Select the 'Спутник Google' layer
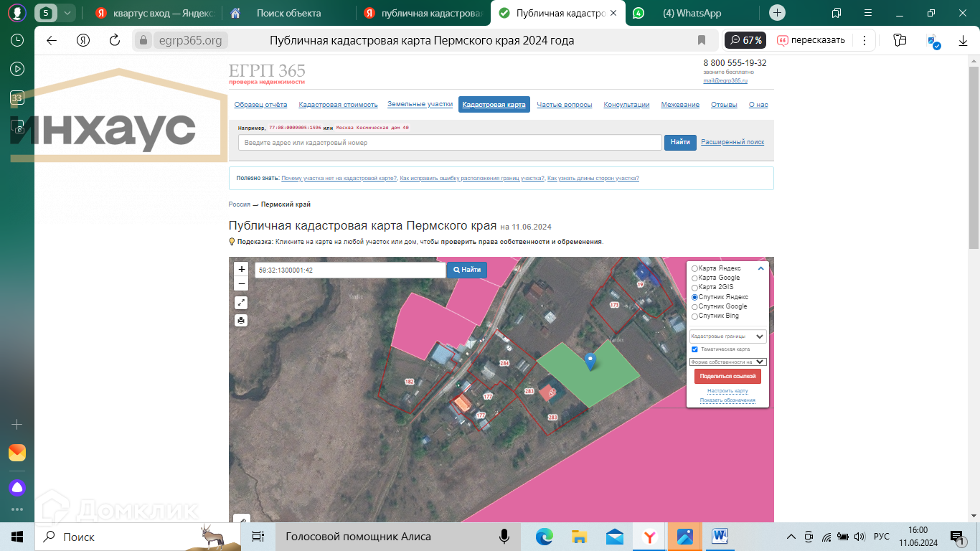This screenshot has width=980, height=551. tap(694, 306)
